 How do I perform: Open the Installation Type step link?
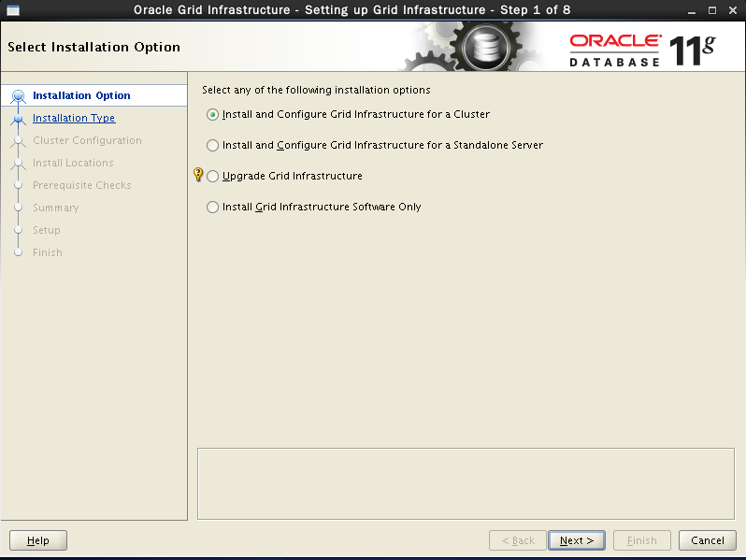(74, 118)
